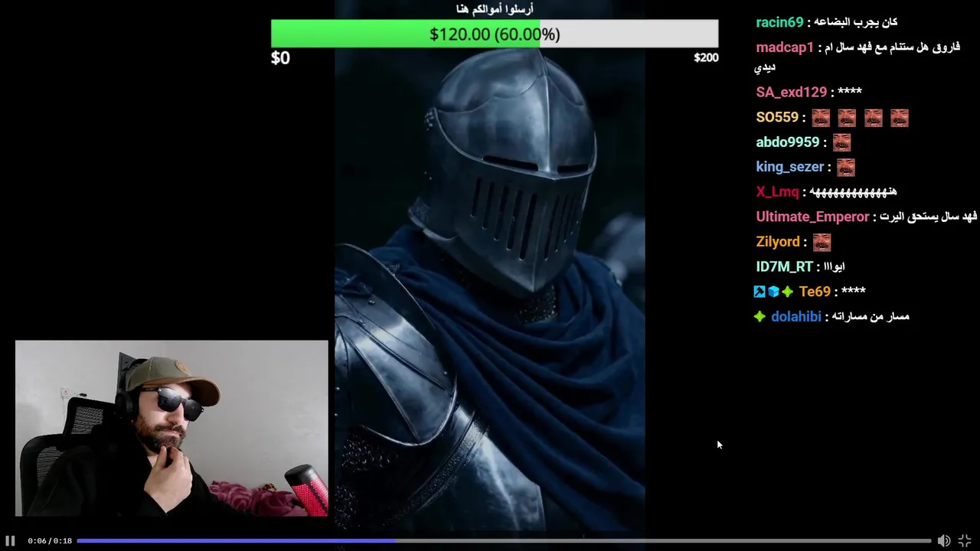Screen dimensions: 980x551
Task: Click first face emote in SO559's message
Action: (821, 118)
